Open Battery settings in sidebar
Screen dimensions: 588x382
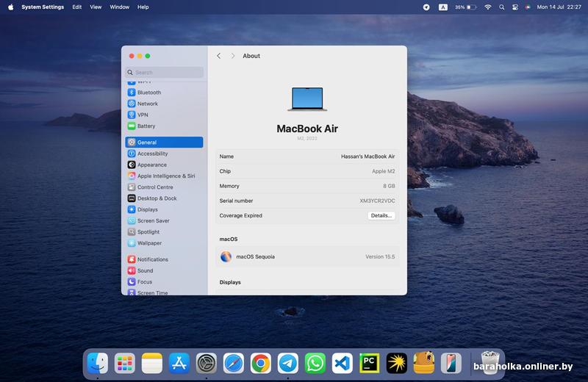coord(165,126)
